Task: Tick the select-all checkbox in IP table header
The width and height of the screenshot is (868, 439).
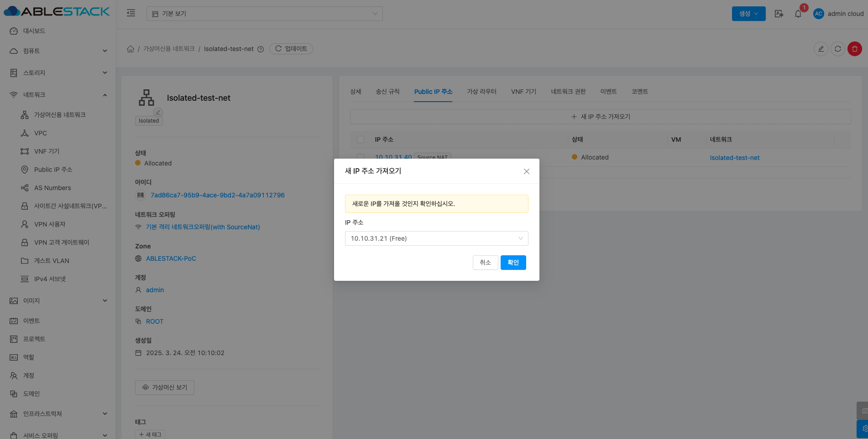Action: tap(361, 139)
